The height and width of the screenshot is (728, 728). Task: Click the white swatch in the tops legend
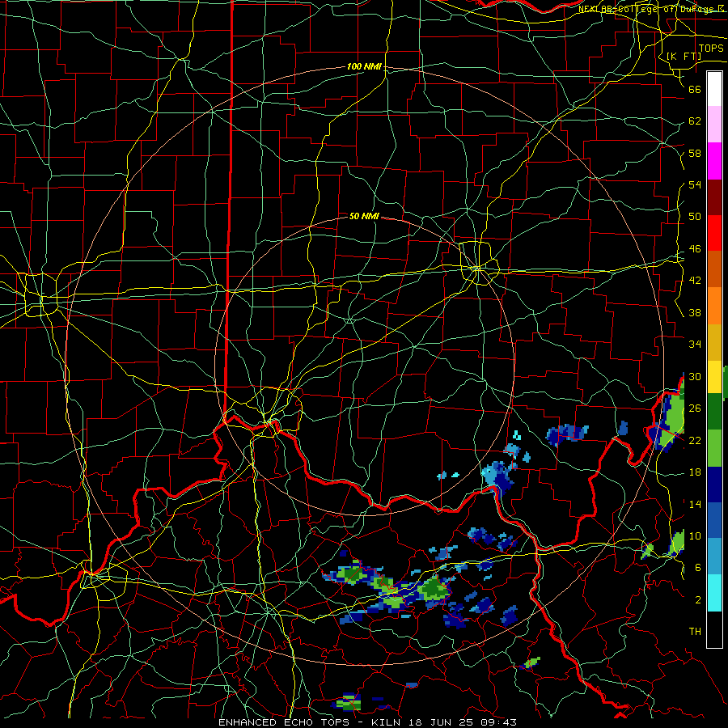click(714, 89)
